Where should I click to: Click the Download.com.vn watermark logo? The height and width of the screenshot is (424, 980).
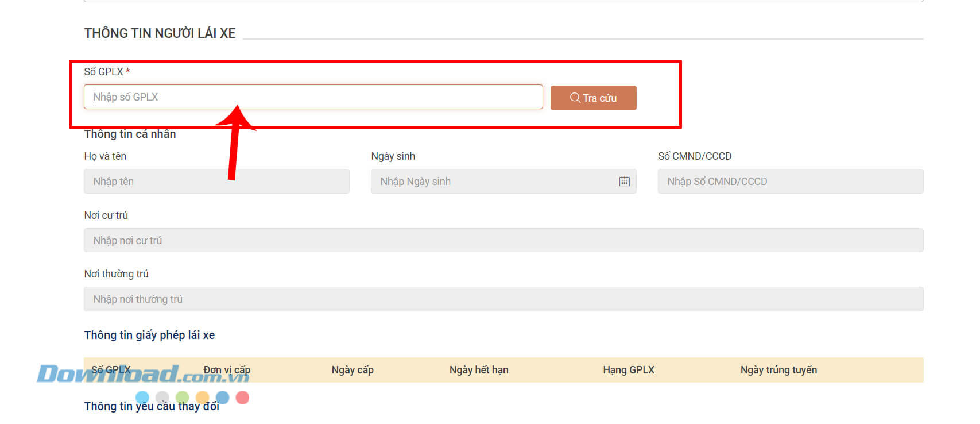click(x=144, y=375)
